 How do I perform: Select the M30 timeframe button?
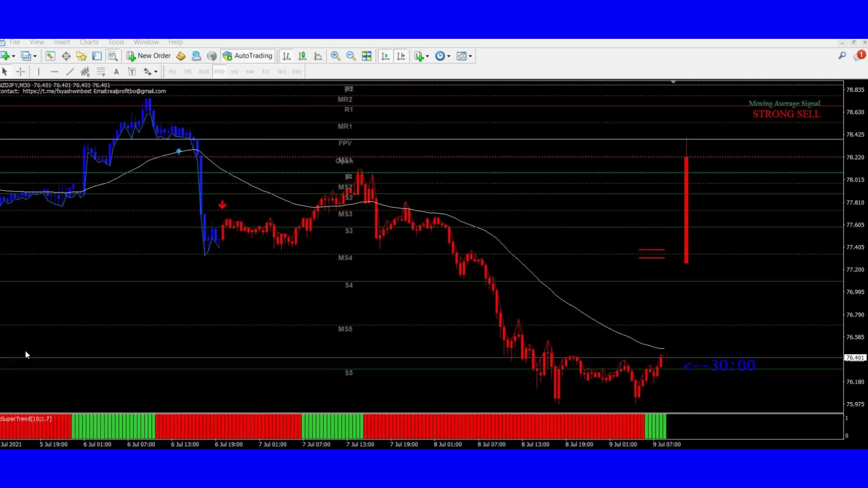tap(219, 71)
